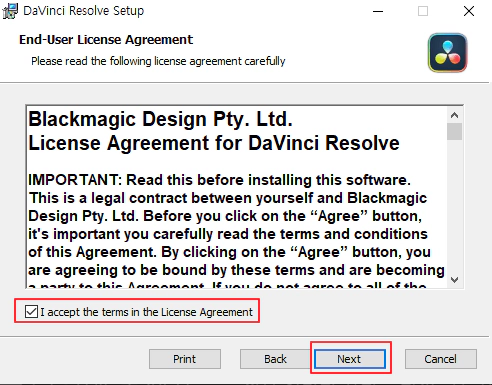Go Back to the previous setup step
The width and height of the screenshot is (492, 385).
(x=275, y=359)
